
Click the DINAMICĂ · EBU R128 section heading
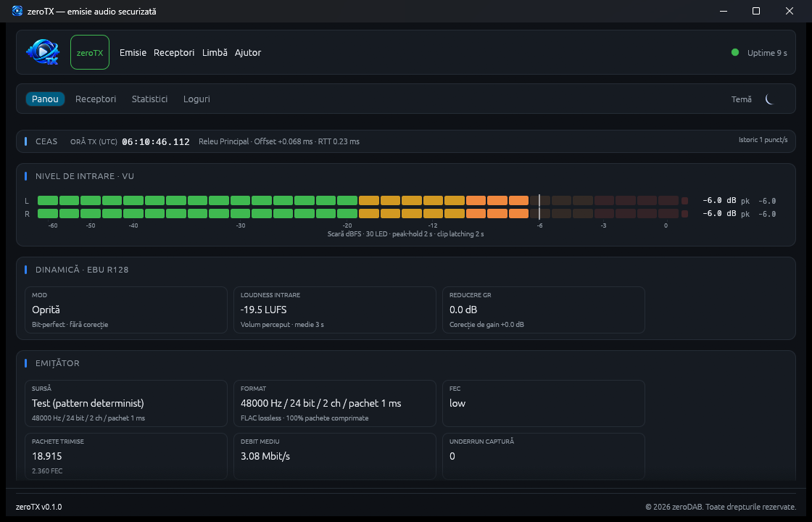click(82, 270)
